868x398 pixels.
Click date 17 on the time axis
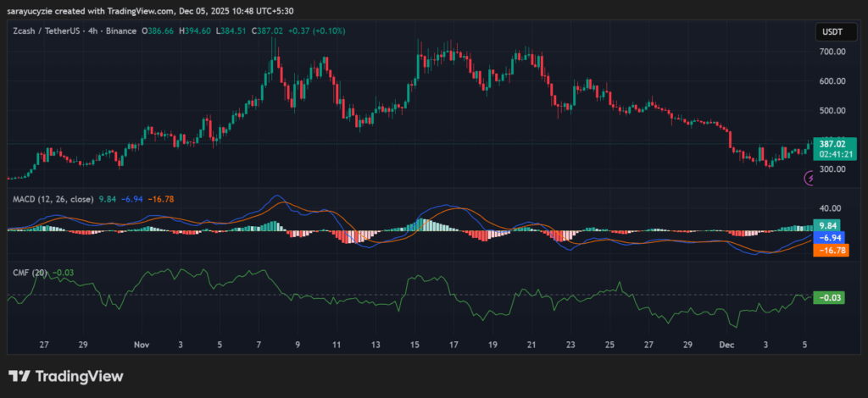453,345
